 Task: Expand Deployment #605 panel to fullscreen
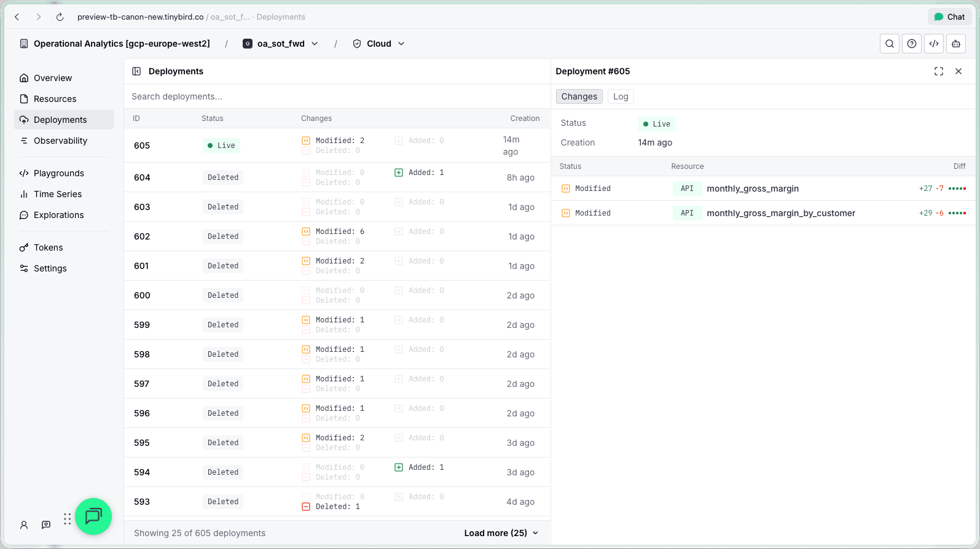(x=938, y=71)
